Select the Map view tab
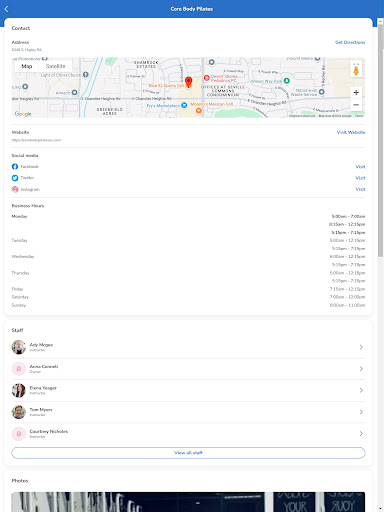 tap(27, 66)
